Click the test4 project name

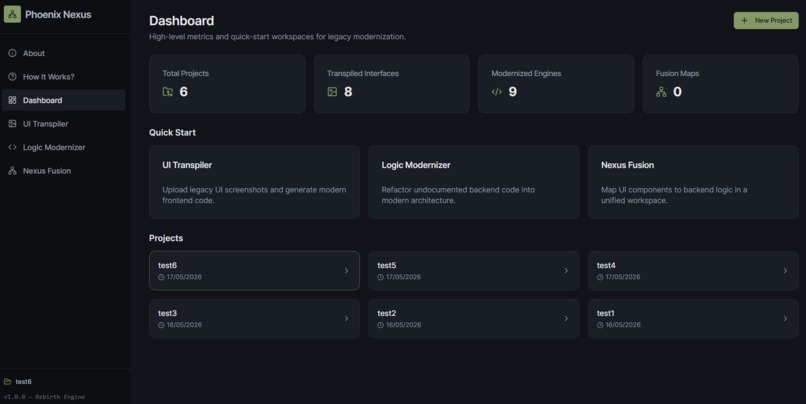pos(606,265)
